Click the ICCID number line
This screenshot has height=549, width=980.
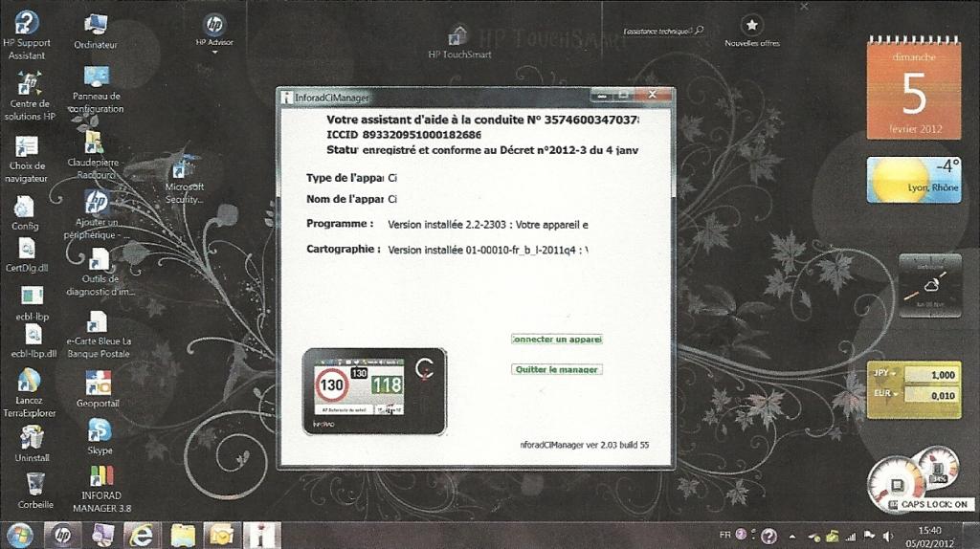coord(404,134)
